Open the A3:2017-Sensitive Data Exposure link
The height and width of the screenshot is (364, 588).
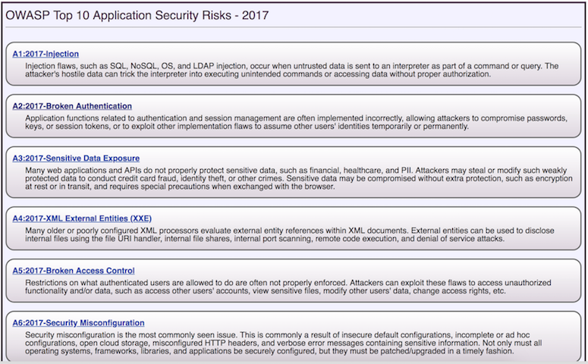click(76, 158)
